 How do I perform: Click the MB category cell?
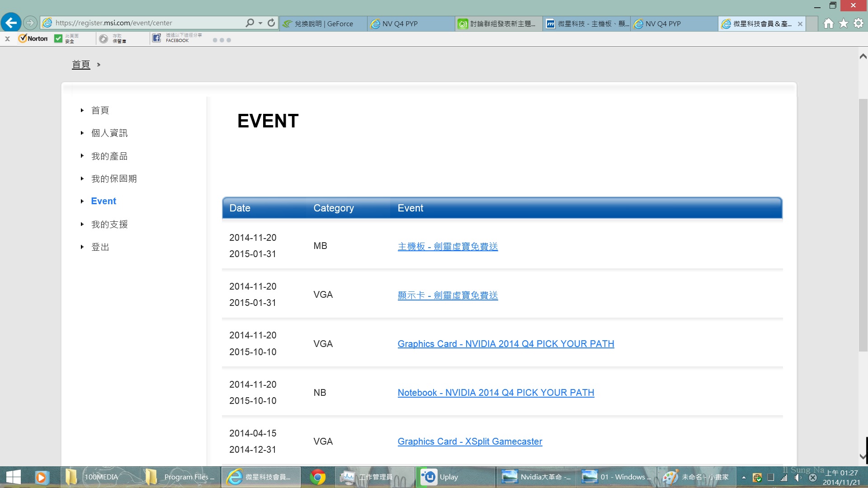tap(320, 246)
